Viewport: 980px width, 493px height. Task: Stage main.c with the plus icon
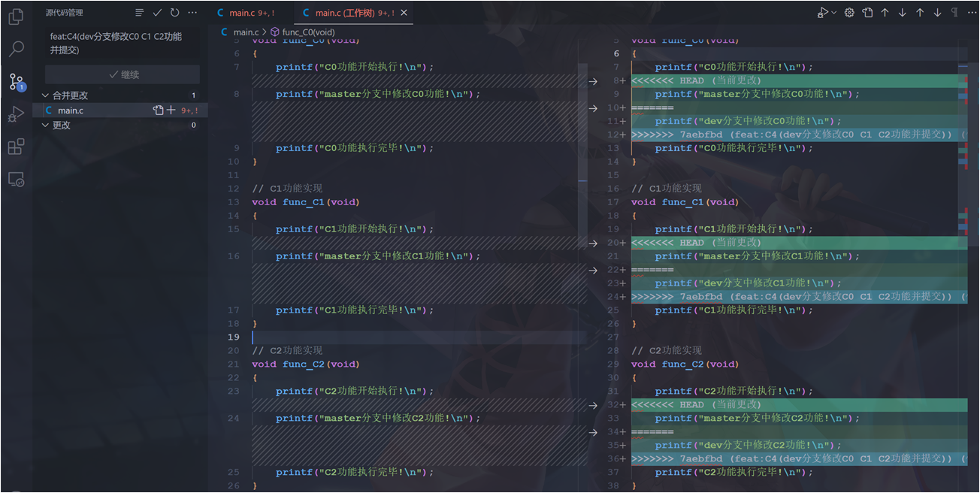[x=171, y=110]
